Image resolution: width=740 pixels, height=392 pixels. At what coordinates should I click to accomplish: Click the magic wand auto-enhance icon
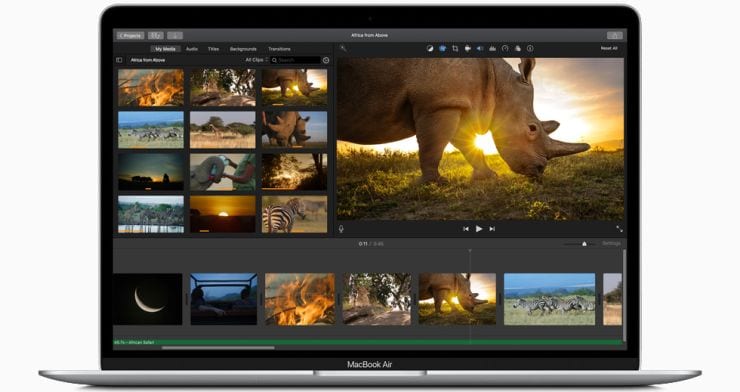(x=343, y=48)
